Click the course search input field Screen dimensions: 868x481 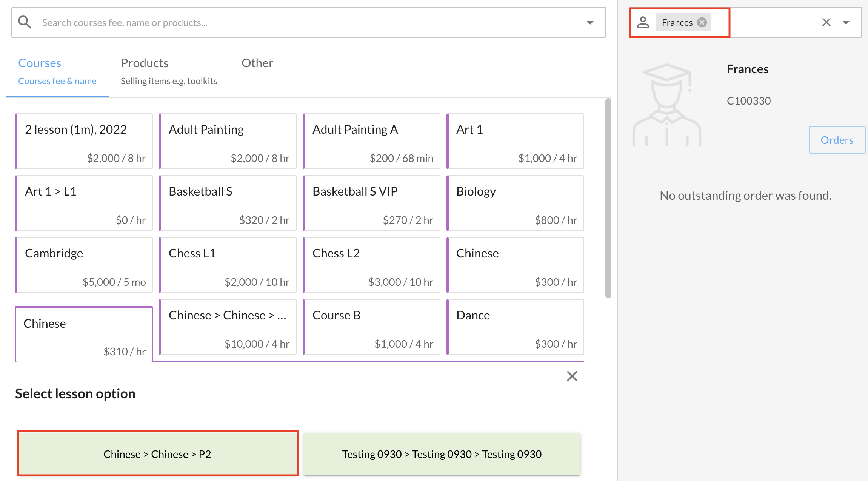click(x=302, y=22)
